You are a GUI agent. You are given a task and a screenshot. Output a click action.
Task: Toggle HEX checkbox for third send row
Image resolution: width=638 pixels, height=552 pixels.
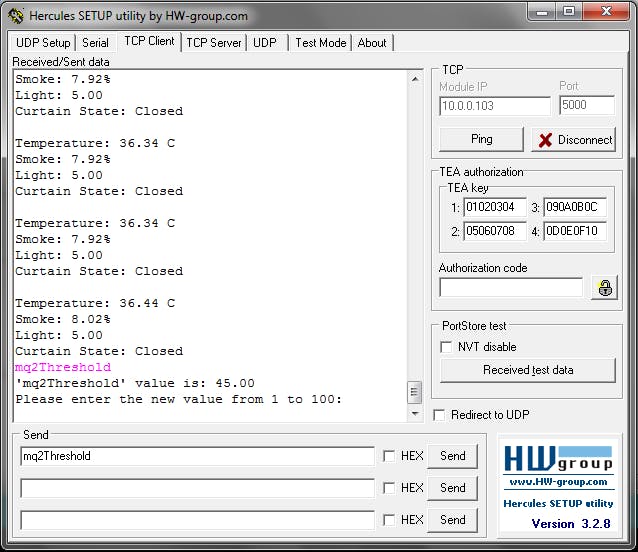(389, 519)
